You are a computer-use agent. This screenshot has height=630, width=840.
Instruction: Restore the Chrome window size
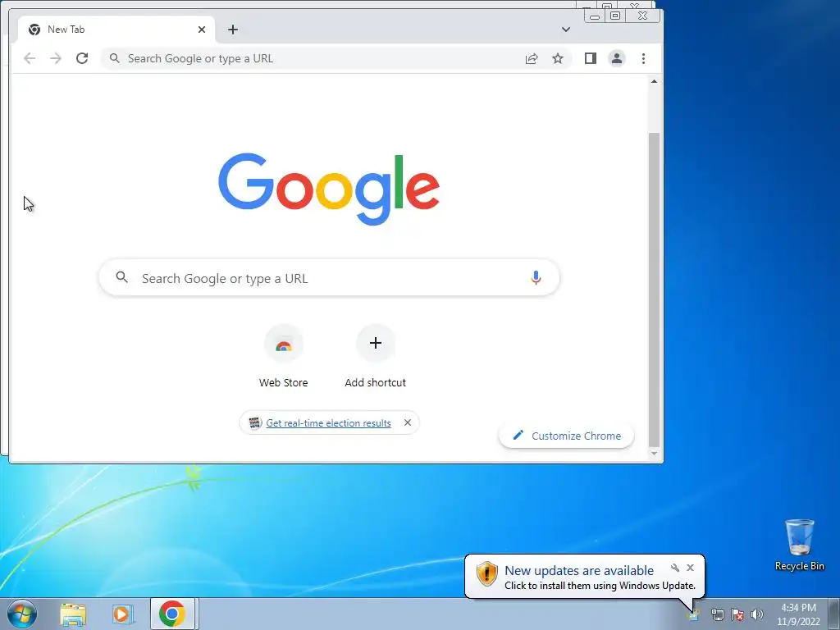coord(615,16)
